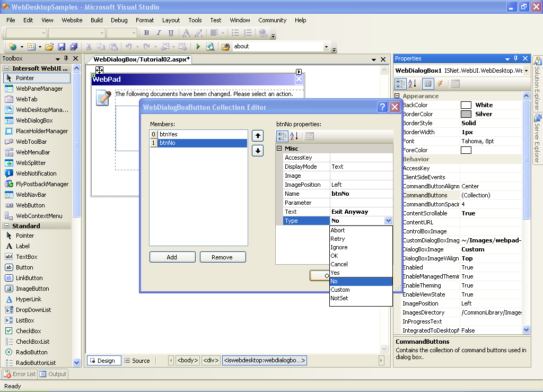Select btnYes in the Members list
The image size is (543, 392).
(x=169, y=134)
